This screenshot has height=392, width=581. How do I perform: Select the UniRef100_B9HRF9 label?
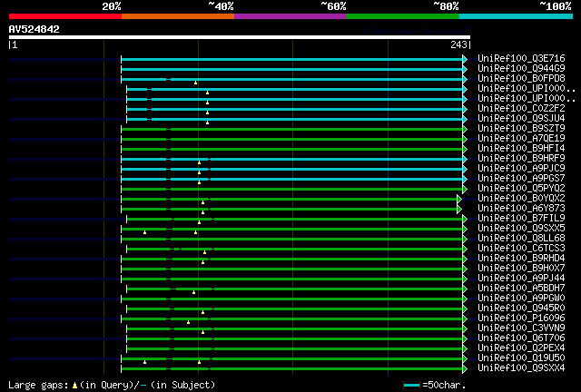coord(521,158)
